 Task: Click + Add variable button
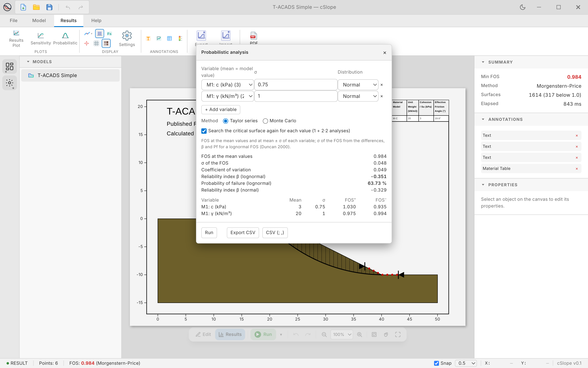pyautogui.click(x=221, y=110)
